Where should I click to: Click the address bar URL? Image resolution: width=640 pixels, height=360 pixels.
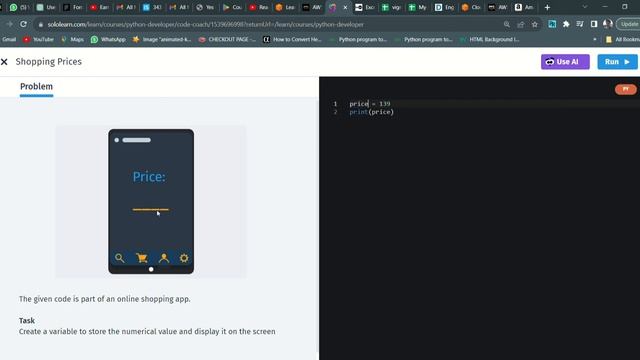(x=205, y=24)
